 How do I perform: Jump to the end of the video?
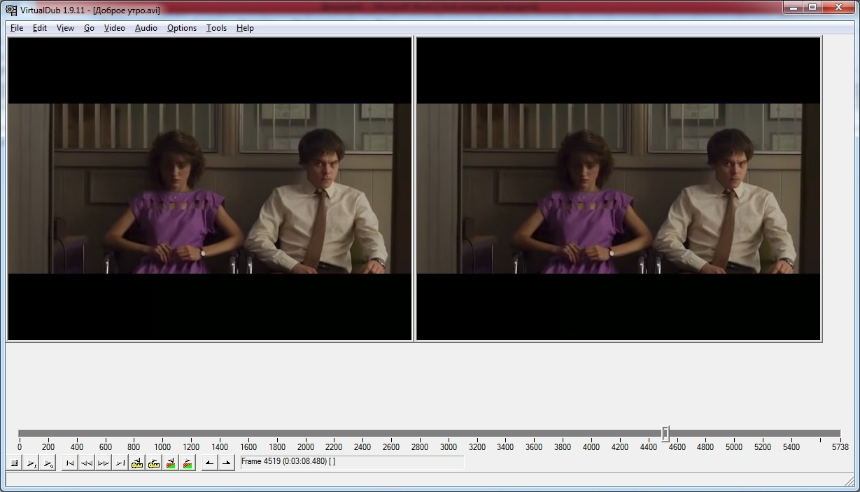[120, 463]
